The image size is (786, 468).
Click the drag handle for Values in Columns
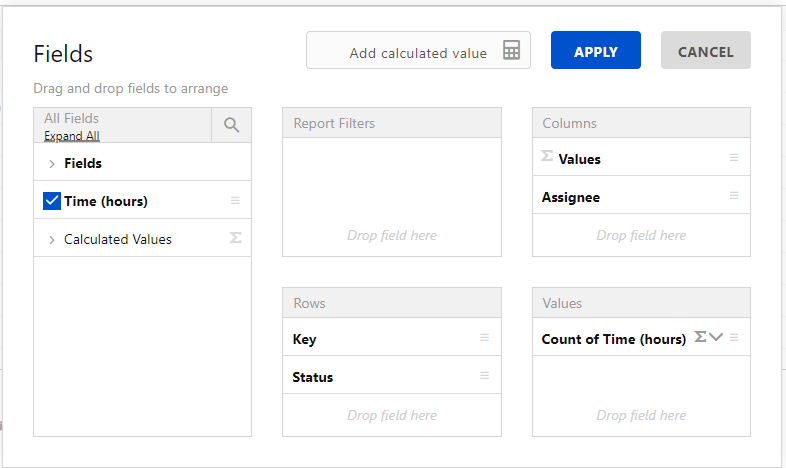click(x=734, y=158)
